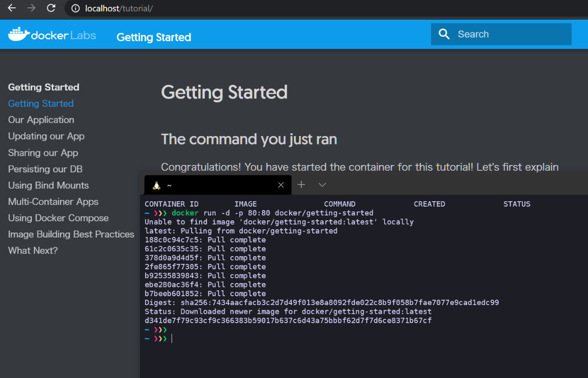Open Using Docker Compose link
The height and width of the screenshot is (378, 588).
(58, 218)
